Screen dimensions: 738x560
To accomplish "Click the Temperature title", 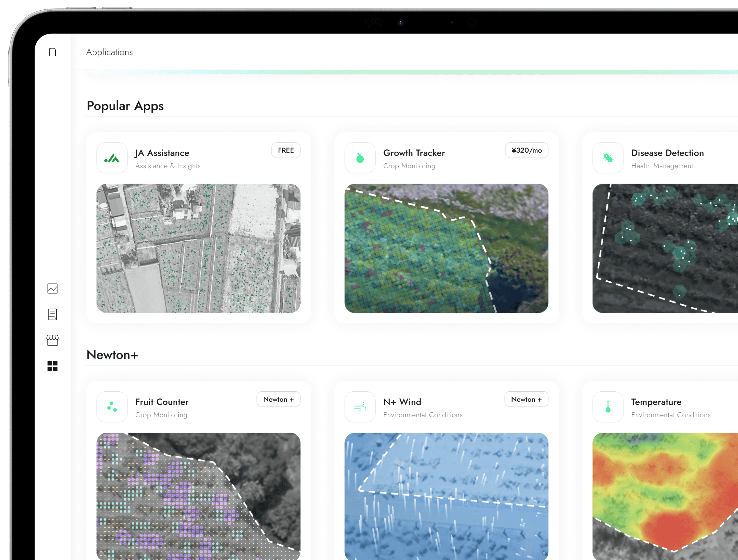I will pyautogui.click(x=656, y=402).
